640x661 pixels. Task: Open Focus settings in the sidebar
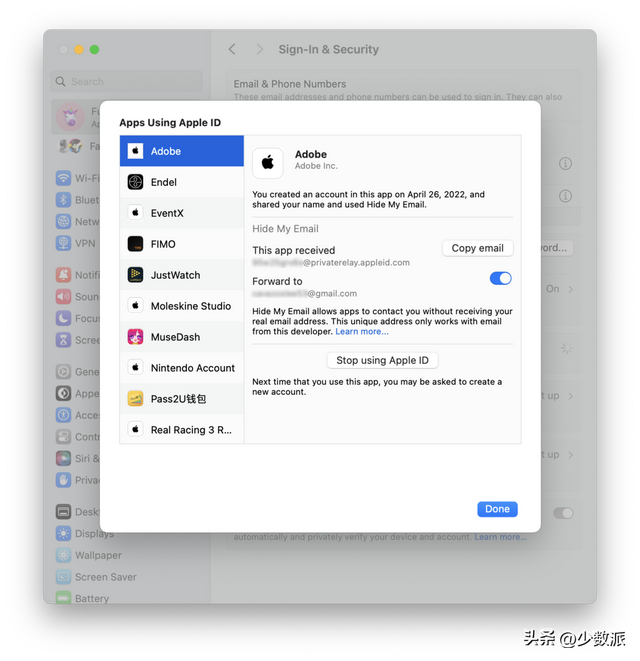[x=78, y=318]
